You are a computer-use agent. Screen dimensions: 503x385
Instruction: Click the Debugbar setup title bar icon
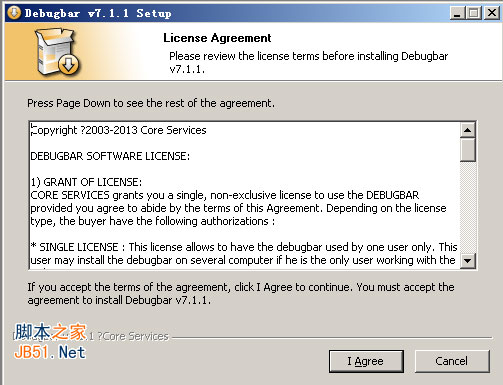click(x=14, y=13)
